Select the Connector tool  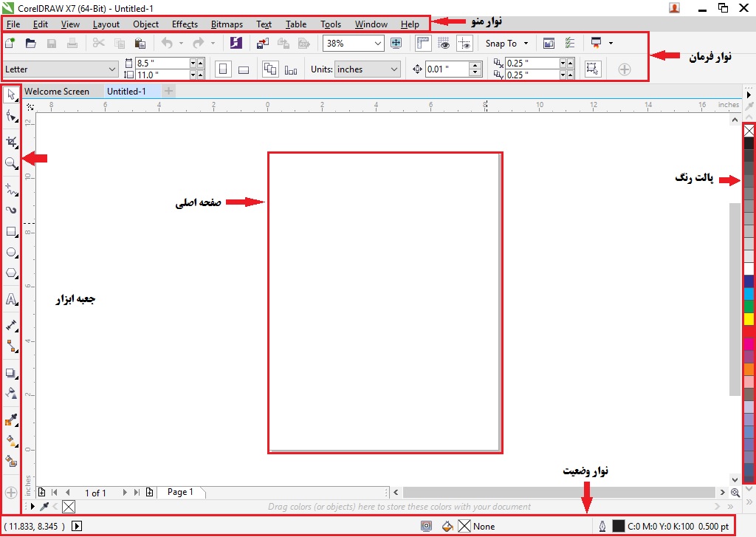click(x=11, y=346)
